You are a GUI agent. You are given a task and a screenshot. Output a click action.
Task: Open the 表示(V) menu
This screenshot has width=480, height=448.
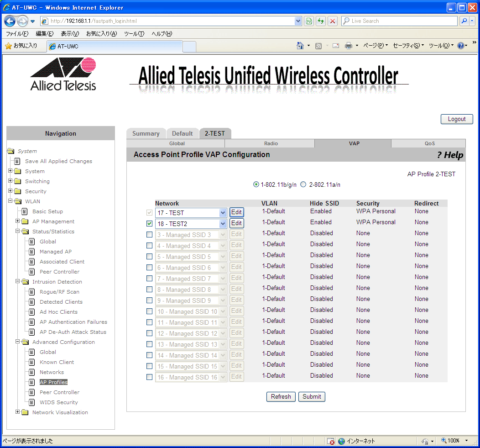(70, 34)
